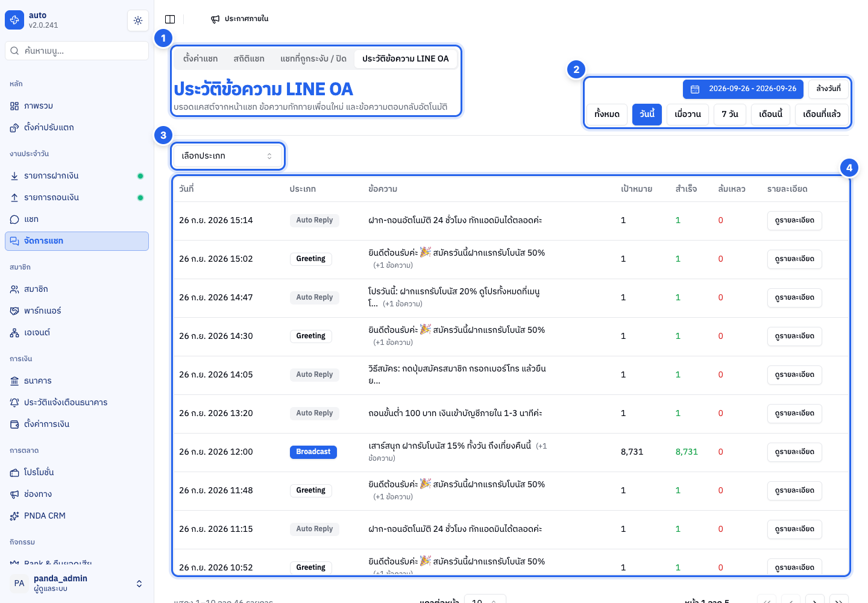Open ภาพรวม dashboard in sidebar

(77, 106)
